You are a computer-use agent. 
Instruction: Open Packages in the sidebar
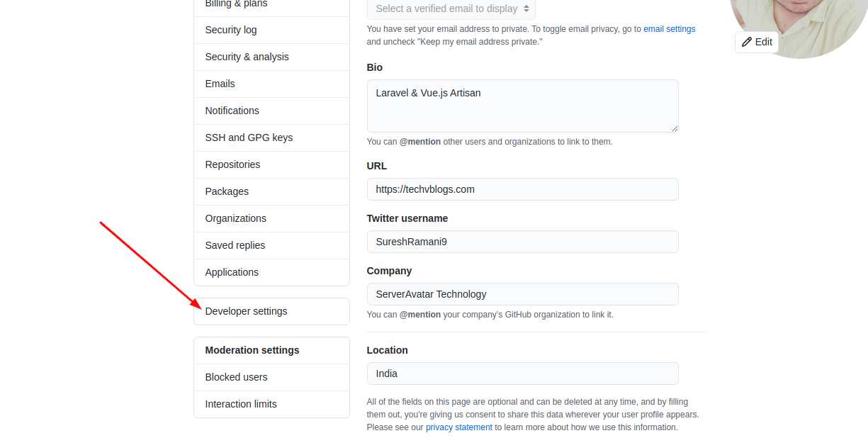pyautogui.click(x=271, y=191)
